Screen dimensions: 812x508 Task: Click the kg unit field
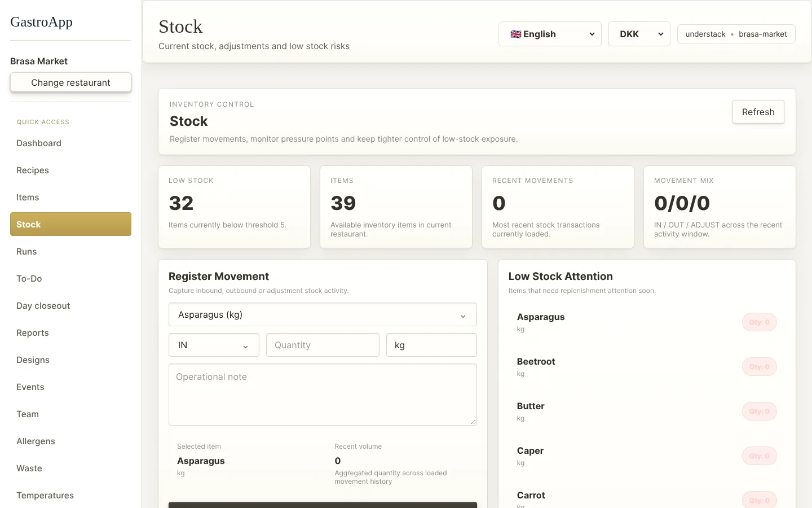pyautogui.click(x=431, y=345)
